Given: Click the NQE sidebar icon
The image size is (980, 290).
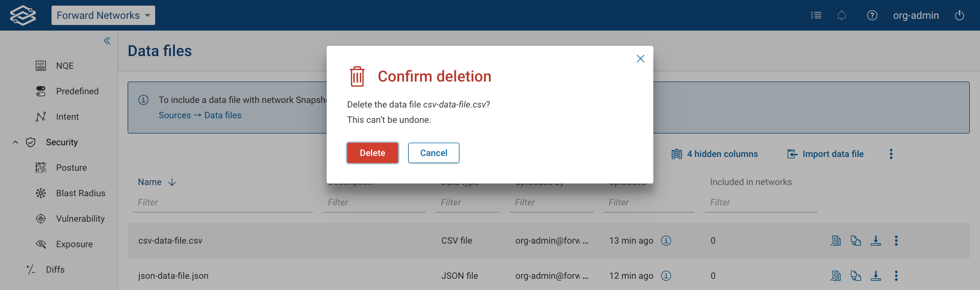Looking at the screenshot, I should (41, 66).
